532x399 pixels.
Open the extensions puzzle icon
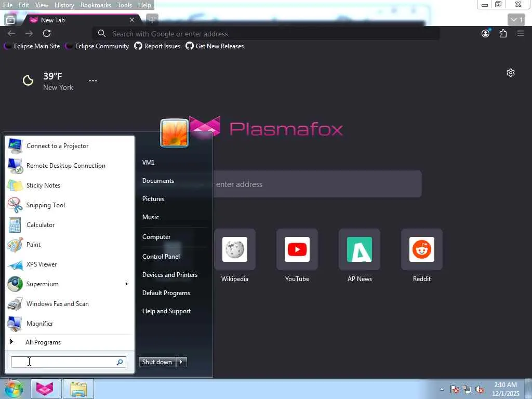tap(503, 33)
